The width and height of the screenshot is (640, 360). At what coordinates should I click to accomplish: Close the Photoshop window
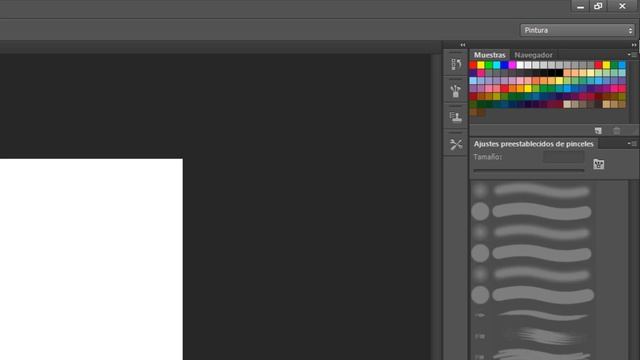[622, 6]
